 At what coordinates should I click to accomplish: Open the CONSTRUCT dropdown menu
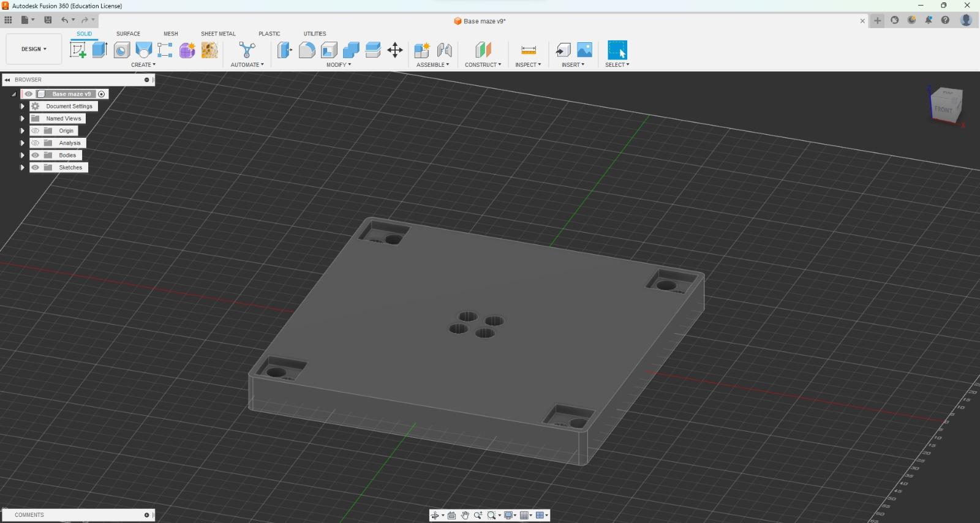click(x=483, y=65)
